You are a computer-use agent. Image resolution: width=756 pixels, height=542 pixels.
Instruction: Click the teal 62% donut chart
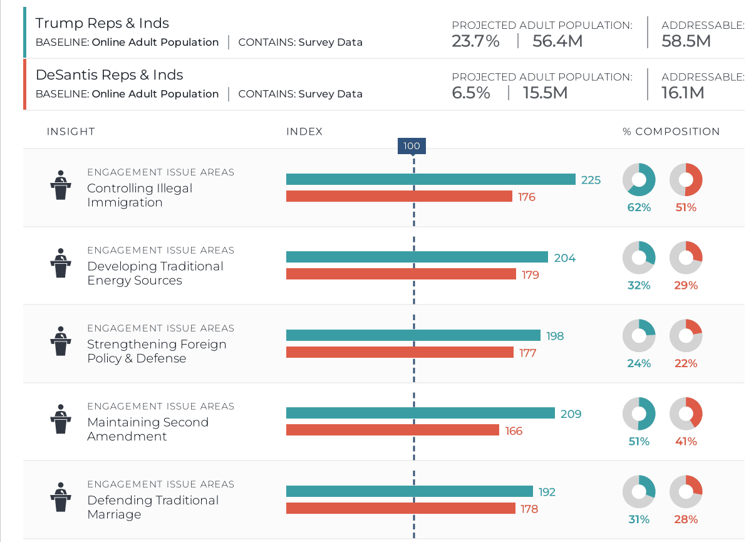point(638,180)
